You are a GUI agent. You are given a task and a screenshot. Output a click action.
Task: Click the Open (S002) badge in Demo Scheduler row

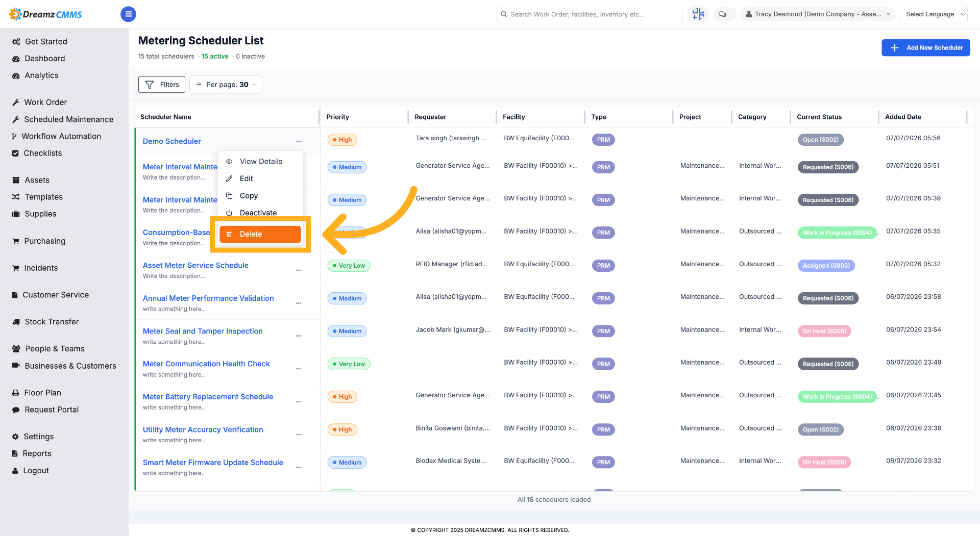point(820,140)
